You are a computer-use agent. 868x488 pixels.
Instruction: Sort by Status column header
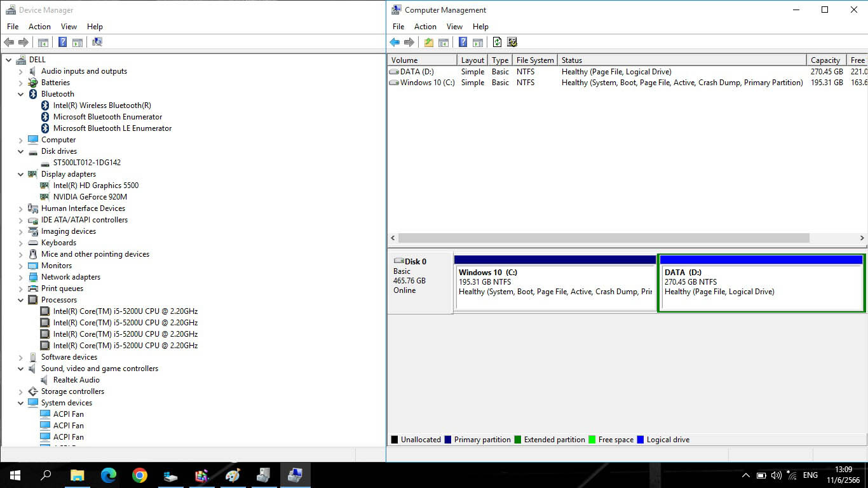click(682, 60)
